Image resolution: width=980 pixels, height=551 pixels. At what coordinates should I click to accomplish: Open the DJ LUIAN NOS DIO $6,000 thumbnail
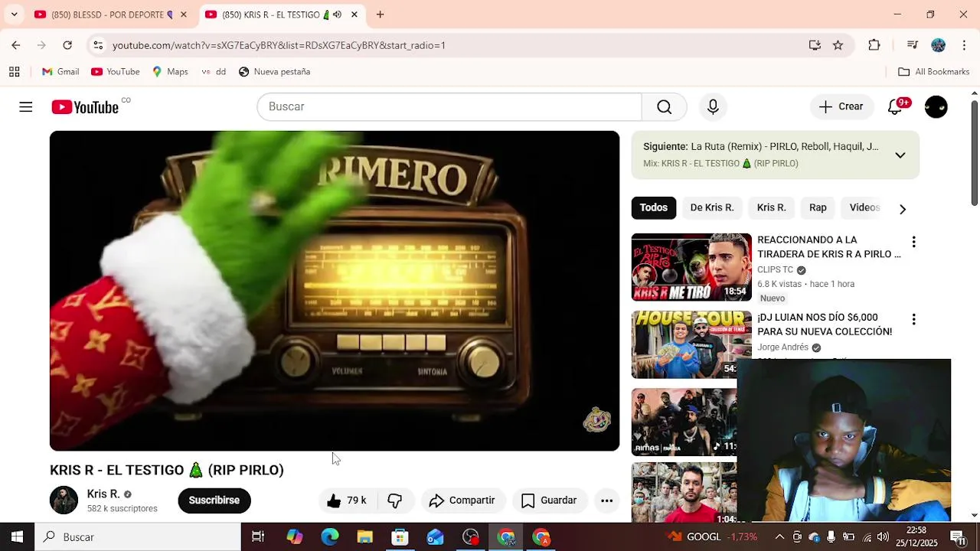tap(691, 344)
